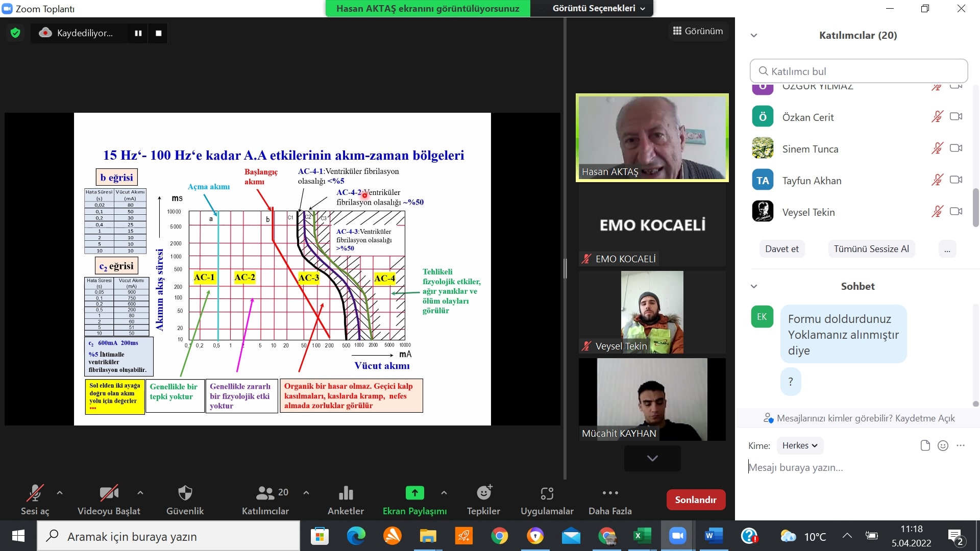Open Daha Fazla more options
980x551 pixels.
click(x=610, y=499)
